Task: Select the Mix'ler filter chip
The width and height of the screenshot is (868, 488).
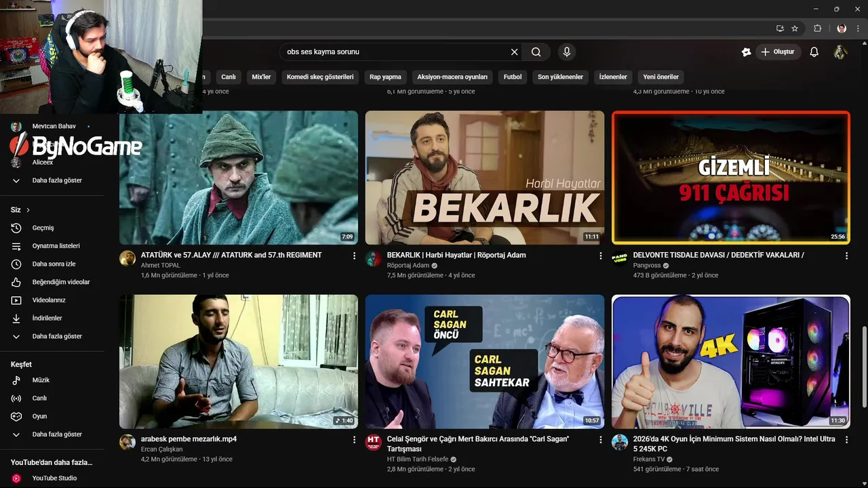Action: (261, 77)
